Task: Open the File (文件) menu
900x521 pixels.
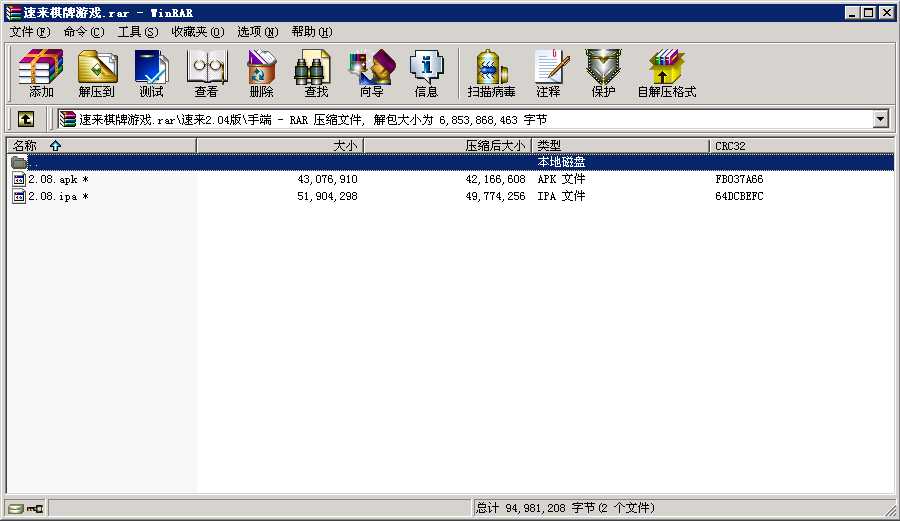Action: [29, 32]
